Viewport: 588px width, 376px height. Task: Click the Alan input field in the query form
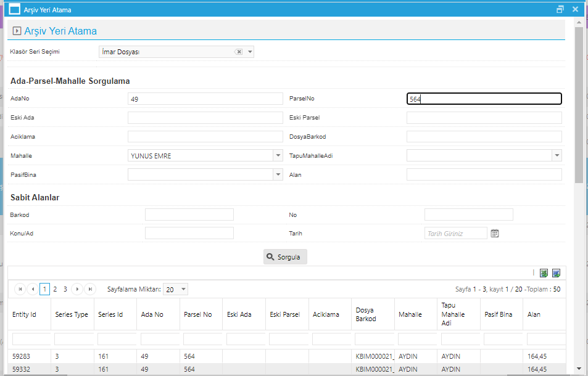coord(484,174)
